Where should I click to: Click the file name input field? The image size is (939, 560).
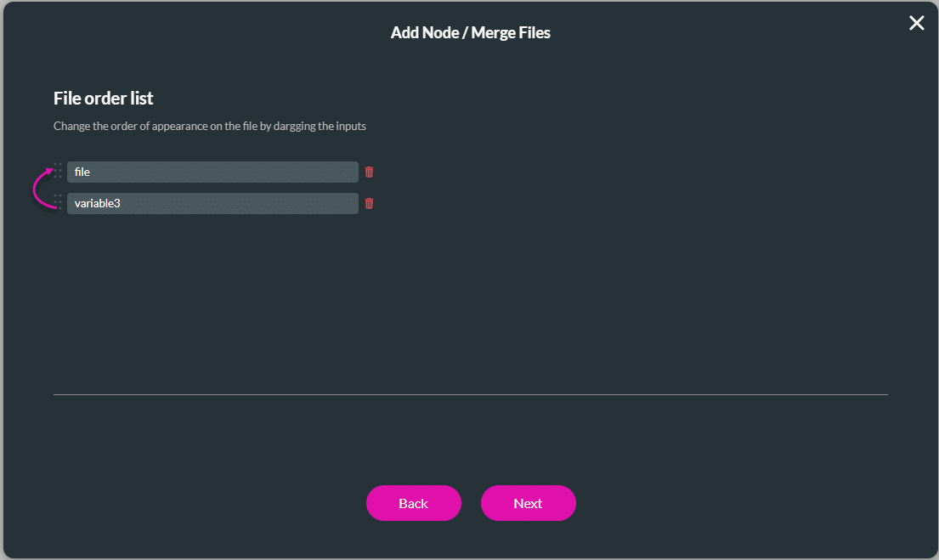tap(212, 172)
